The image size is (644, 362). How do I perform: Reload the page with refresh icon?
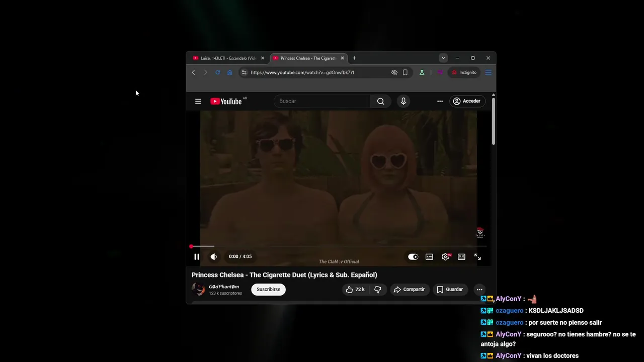pyautogui.click(x=217, y=72)
